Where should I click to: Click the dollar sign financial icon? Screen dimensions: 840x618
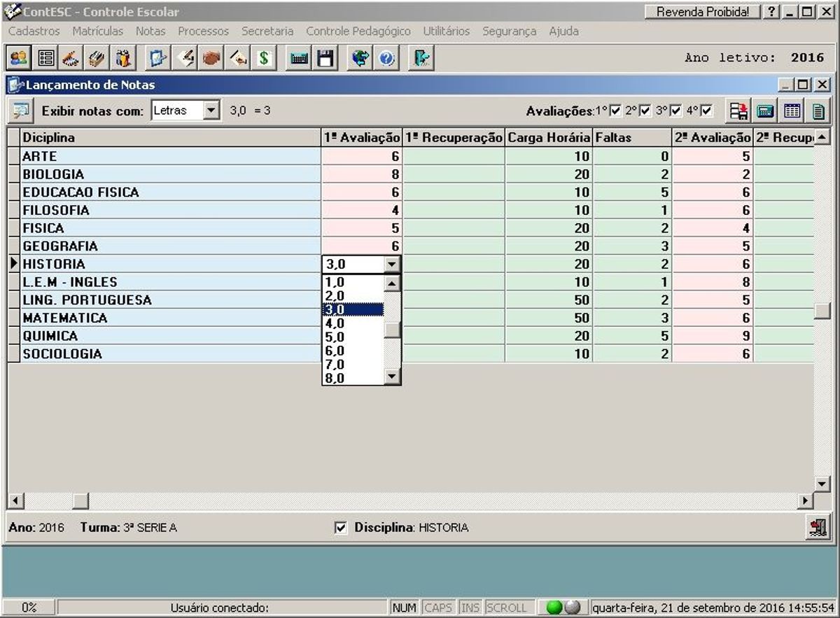click(264, 59)
